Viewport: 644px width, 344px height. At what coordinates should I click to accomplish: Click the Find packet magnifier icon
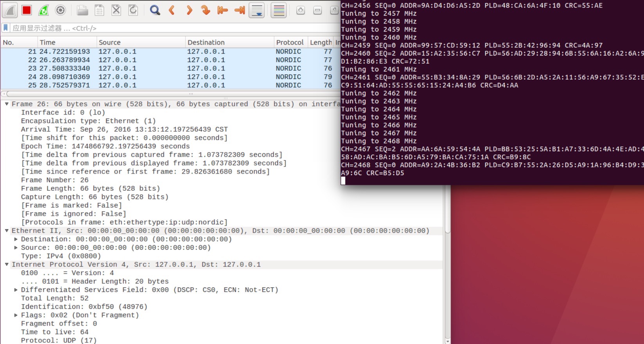tap(155, 10)
